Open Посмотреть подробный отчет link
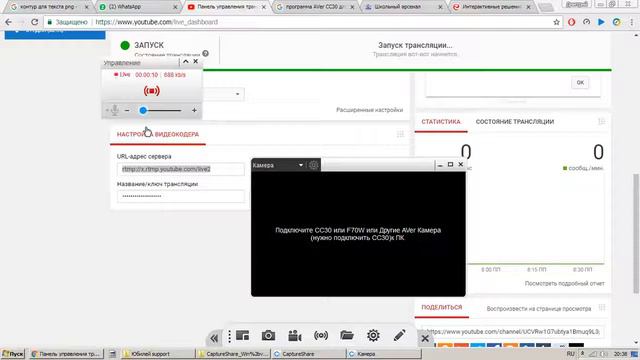 pos(564,283)
